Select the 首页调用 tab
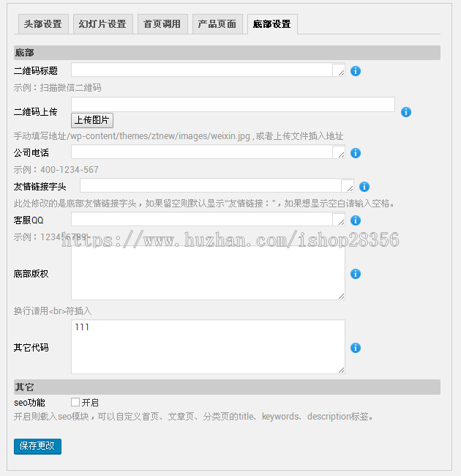This screenshot has height=476, width=461. tap(162, 24)
